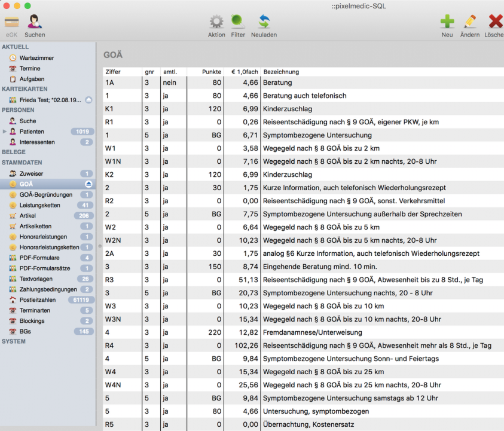The image size is (504, 431).
Task: Select Honorarleistungen in the sidebar
Action: (44, 237)
